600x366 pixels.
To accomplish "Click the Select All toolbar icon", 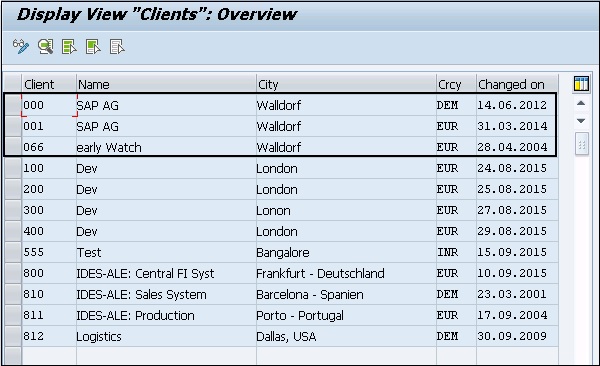I will tap(69, 47).
